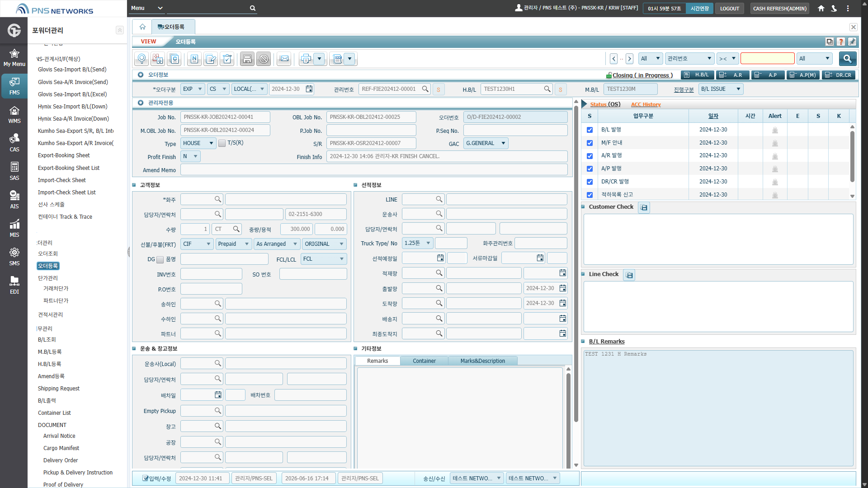Image resolution: width=868 pixels, height=488 pixels.
Task: Click the delete trash toolbar icon
Action: click(227, 59)
